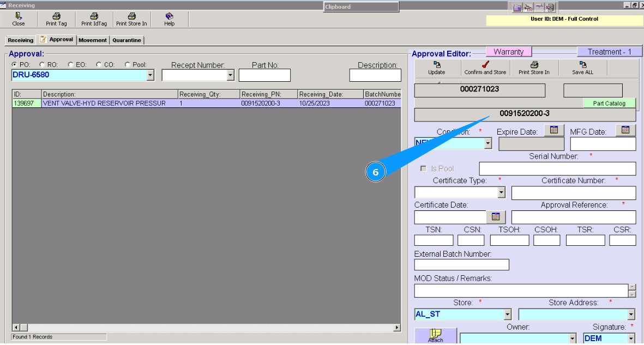Click the right arrow of the table's horizontal scrollbar
Viewport: 644px width, 345px height.
pos(397,328)
